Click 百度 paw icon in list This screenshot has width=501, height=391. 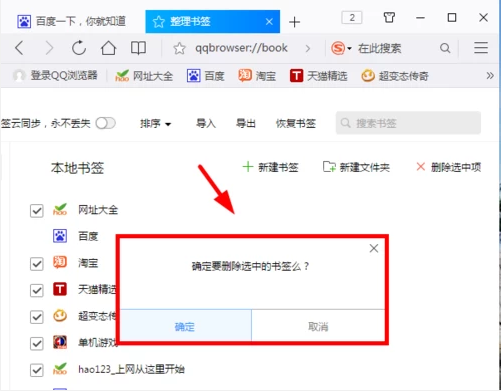[x=60, y=236]
